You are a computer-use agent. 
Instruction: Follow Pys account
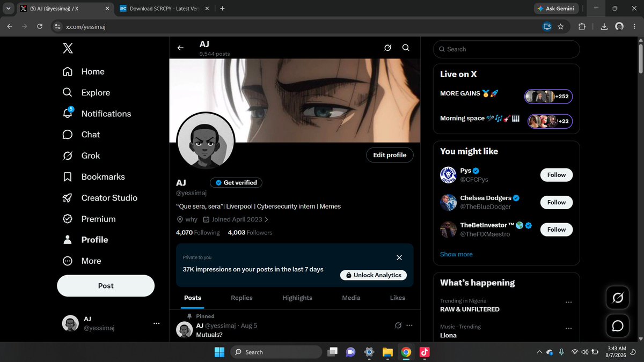click(557, 175)
